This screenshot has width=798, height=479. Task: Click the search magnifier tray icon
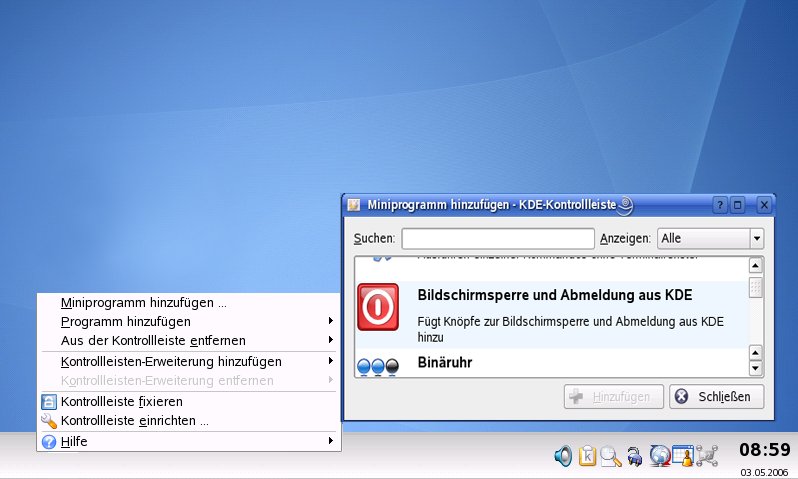tap(611, 456)
